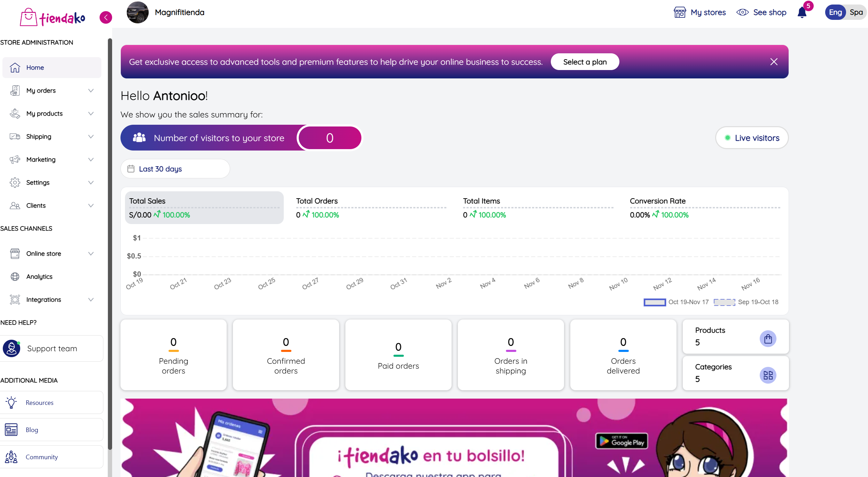Click the Categories grid icon
Image resolution: width=868 pixels, height=477 pixels.
coord(768,375)
